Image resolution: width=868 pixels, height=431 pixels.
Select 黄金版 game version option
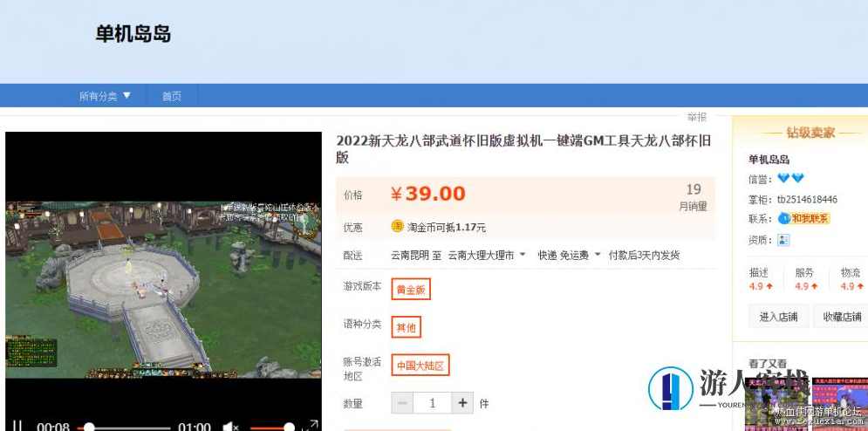tap(411, 289)
